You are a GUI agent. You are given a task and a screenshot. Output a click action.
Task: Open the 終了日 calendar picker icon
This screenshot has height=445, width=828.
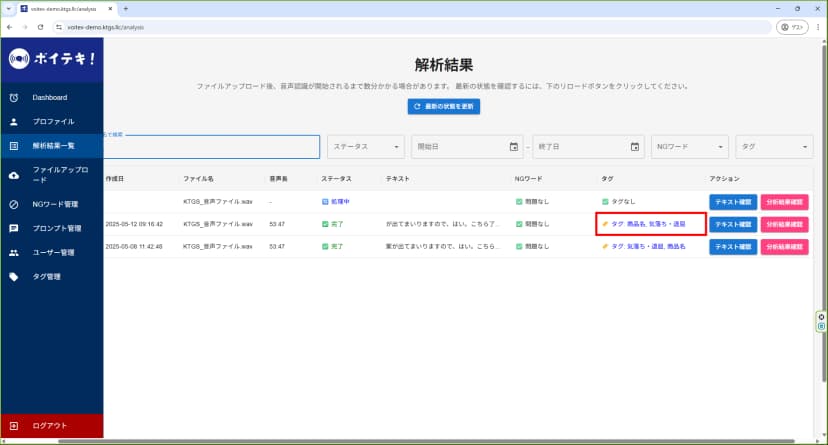(x=635, y=147)
